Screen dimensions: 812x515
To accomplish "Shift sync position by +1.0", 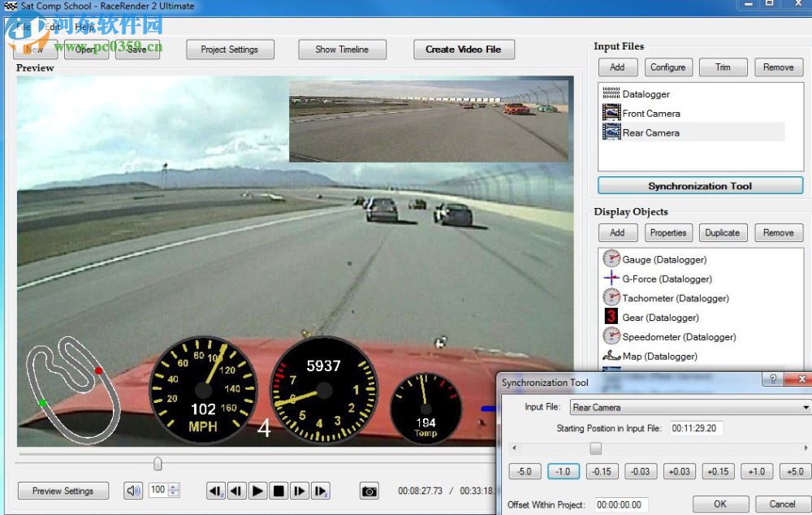I will (757, 471).
